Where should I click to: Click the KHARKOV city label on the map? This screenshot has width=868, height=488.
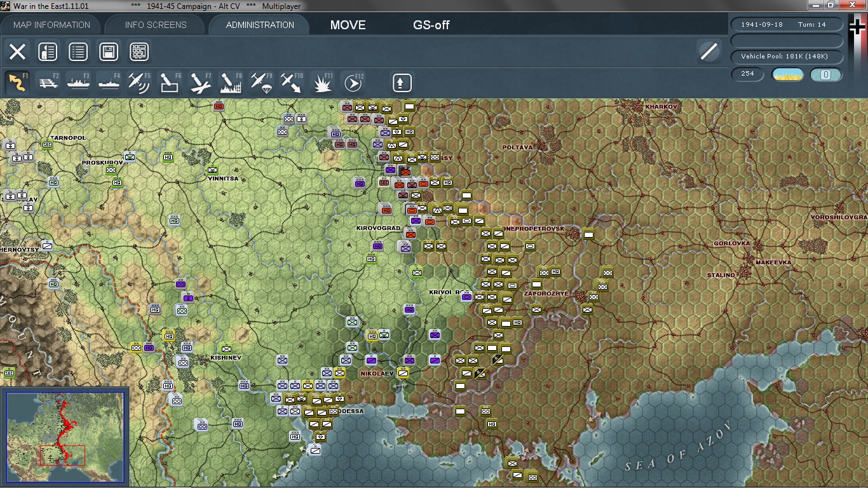pos(661,107)
